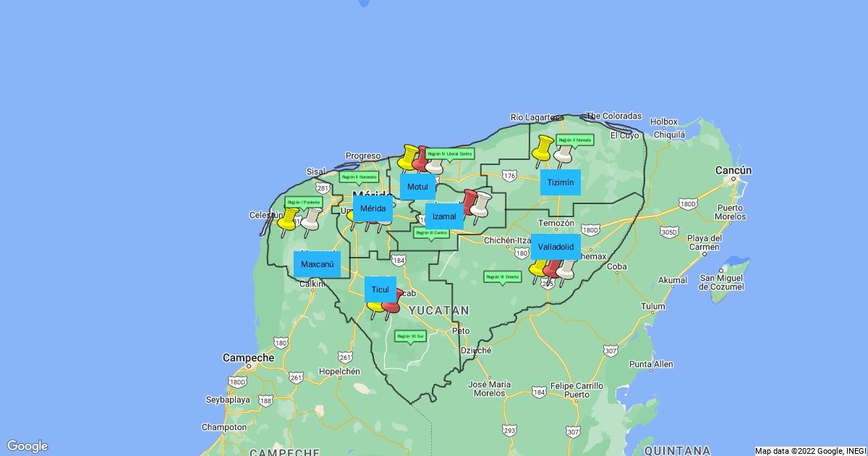Click the Google logo

point(27,446)
